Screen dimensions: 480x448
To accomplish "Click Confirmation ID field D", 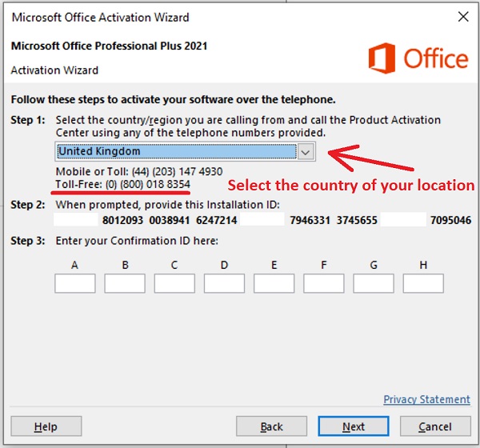I will pyautogui.click(x=224, y=283).
